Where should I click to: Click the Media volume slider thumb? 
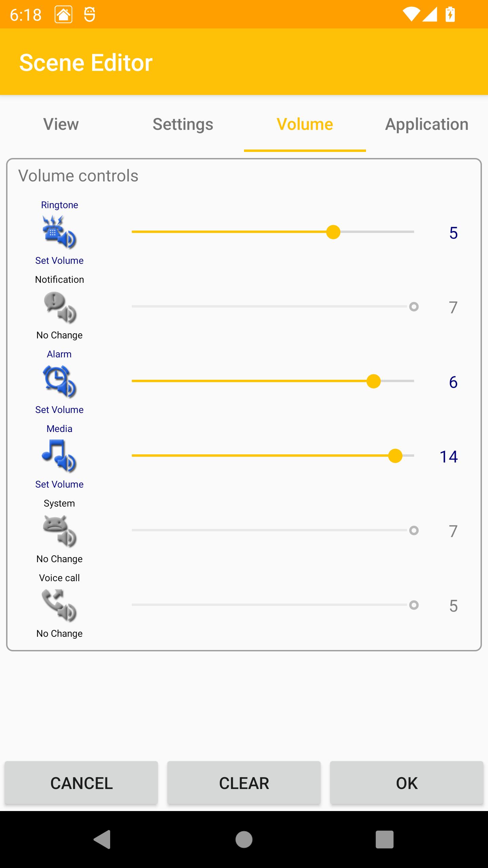(x=395, y=456)
